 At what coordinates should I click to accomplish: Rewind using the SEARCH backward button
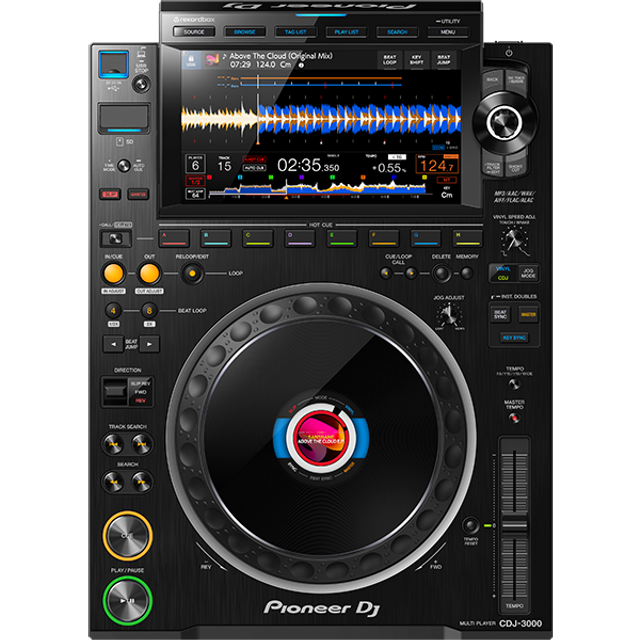point(113,482)
